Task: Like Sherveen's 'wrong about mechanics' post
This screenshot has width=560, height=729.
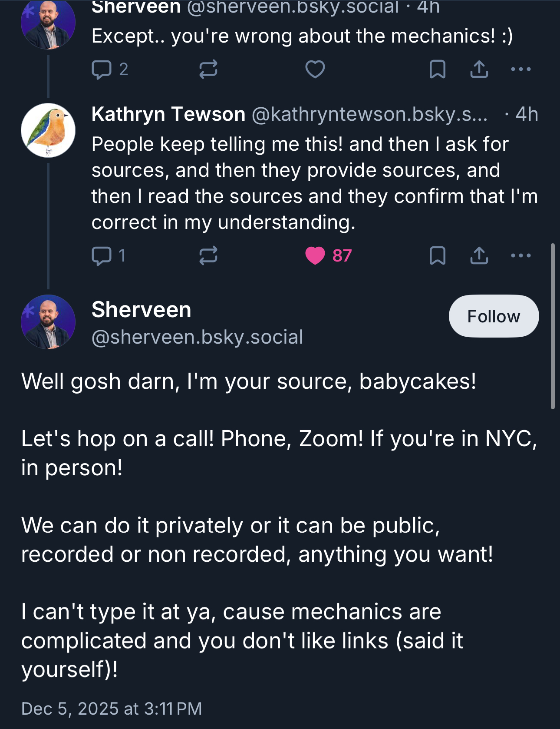Action: coord(315,70)
